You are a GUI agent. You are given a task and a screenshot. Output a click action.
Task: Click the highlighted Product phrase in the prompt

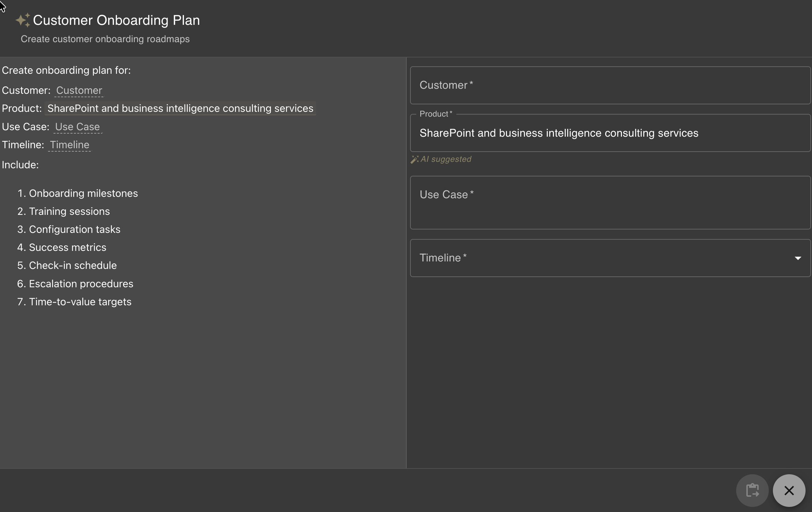pyautogui.click(x=180, y=108)
